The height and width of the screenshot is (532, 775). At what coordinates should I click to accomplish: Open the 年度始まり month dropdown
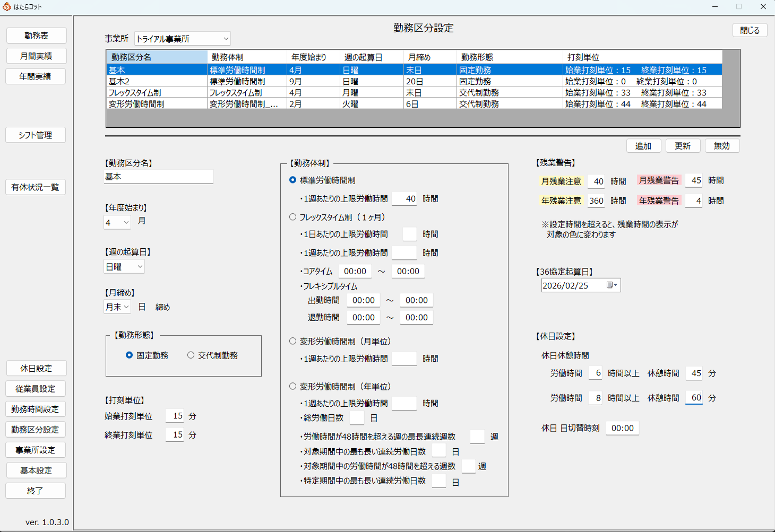click(x=126, y=223)
